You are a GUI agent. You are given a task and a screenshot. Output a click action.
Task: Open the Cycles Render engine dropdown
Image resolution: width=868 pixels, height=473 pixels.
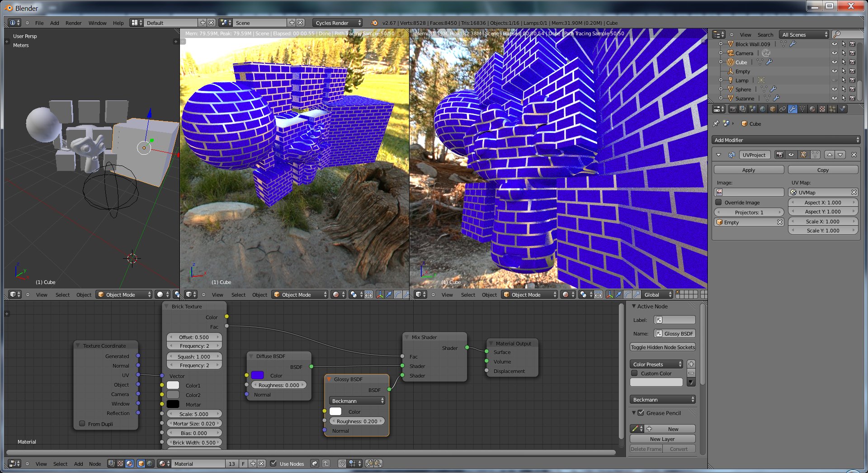(338, 23)
